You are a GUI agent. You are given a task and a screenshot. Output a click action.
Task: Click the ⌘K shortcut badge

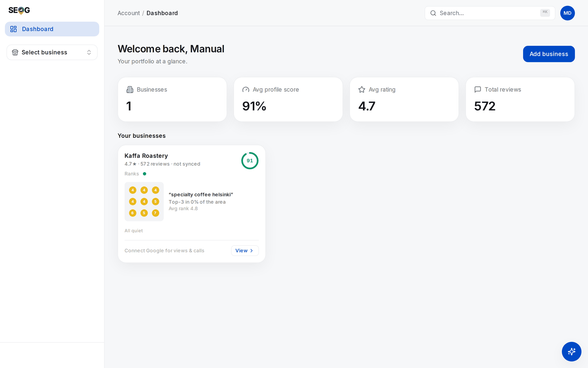point(545,13)
